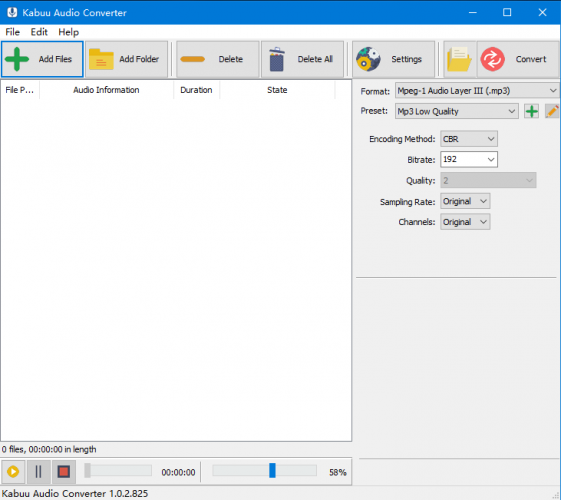This screenshot has width=561, height=500.
Task: Open Sampling Rate dropdown
Action: point(465,201)
